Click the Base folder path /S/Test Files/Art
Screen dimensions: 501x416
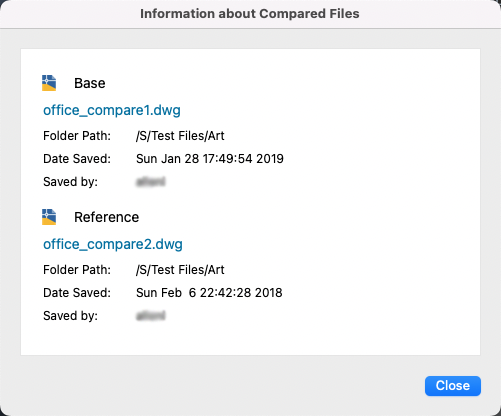(x=180, y=136)
